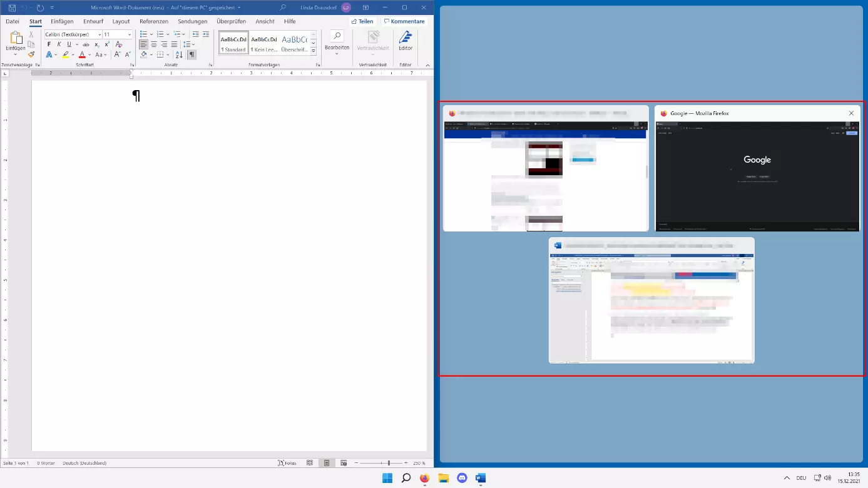Apply yellow text highlight color

[65, 54]
